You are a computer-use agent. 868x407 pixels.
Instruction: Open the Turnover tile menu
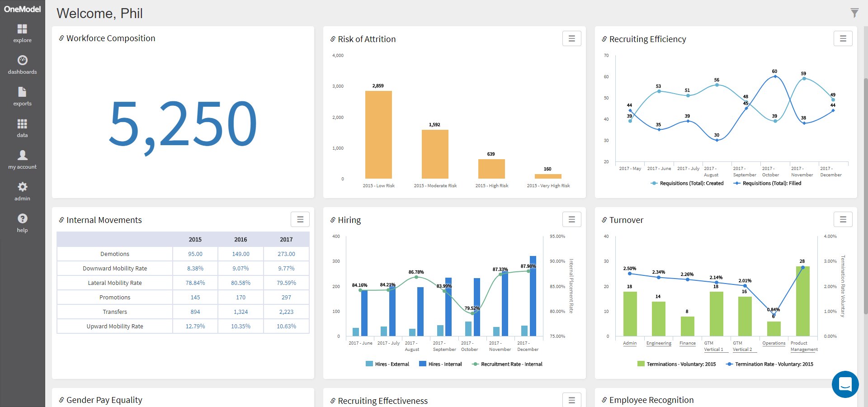click(843, 220)
